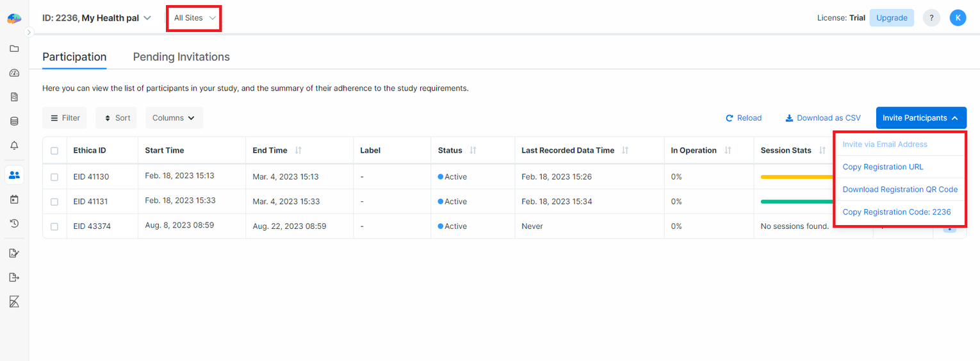Click the sort arrows next to End Time
This screenshot has height=361, width=980.
point(298,151)
